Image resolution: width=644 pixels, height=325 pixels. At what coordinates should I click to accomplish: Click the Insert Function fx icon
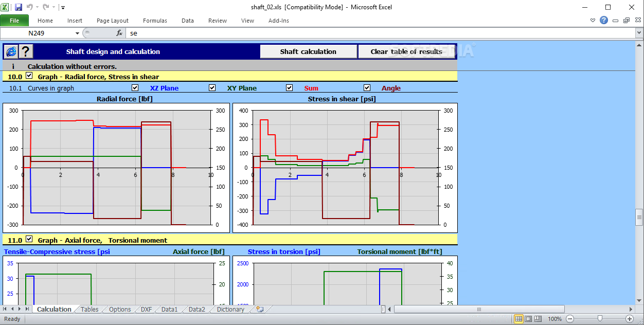click(119, 33)
